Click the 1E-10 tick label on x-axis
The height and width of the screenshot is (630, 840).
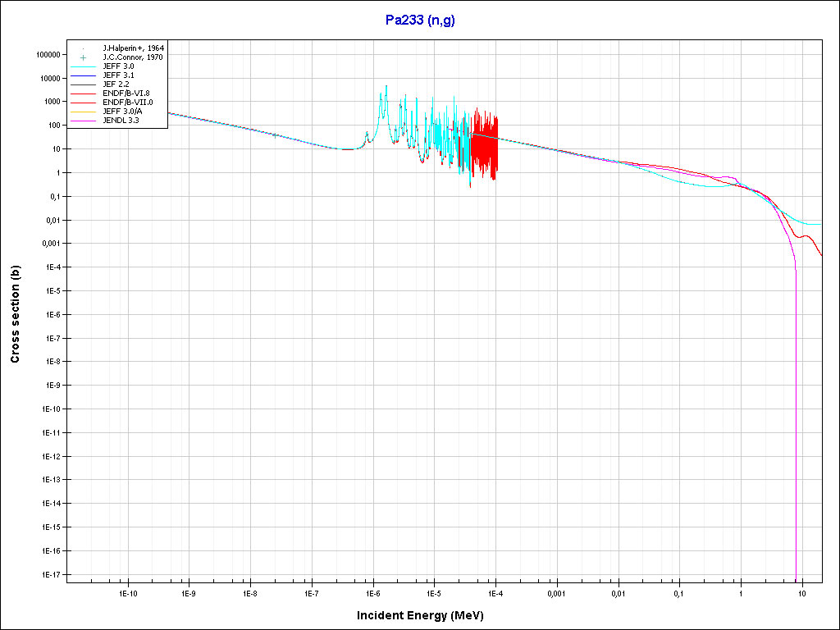(x=127, y=592)
